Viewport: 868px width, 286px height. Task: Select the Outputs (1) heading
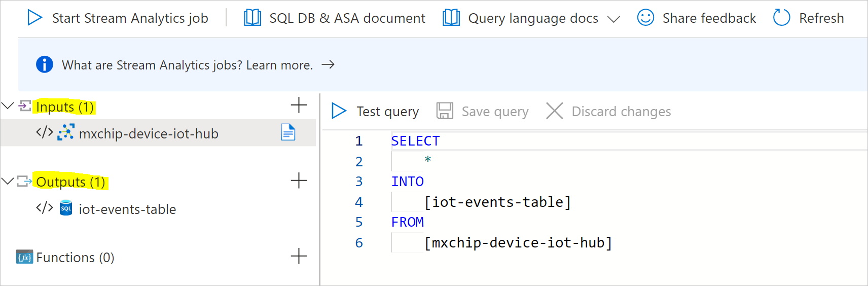click(x=70, y=182)
